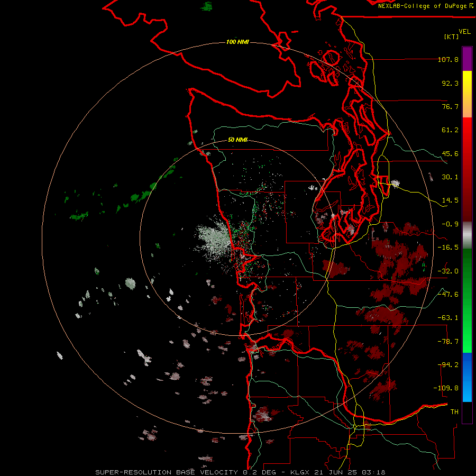The width and height of the screenshot is (476, 476).
Task: Click the round gray echo blob over the ocean southwest of the radar
Action: (x=131, y=283)
